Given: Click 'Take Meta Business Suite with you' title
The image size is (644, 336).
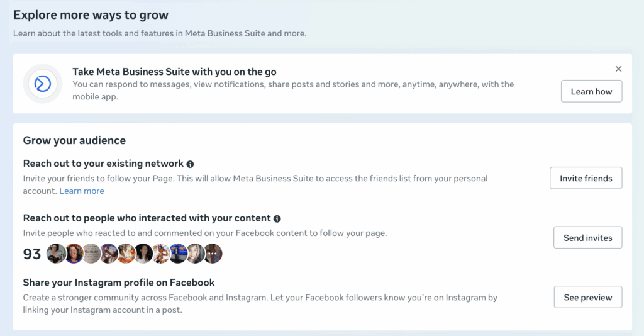Looking at the screenshot, I should [x=174, y=72].
